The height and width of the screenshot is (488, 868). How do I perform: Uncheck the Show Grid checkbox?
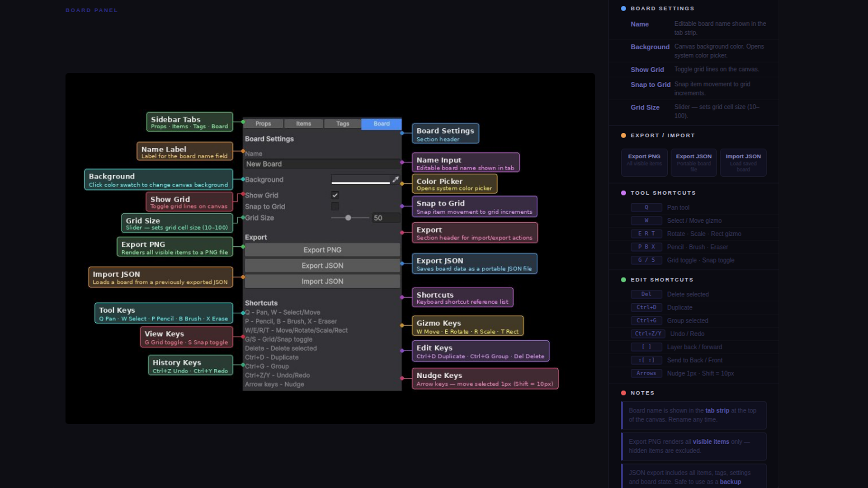[335, 195]
